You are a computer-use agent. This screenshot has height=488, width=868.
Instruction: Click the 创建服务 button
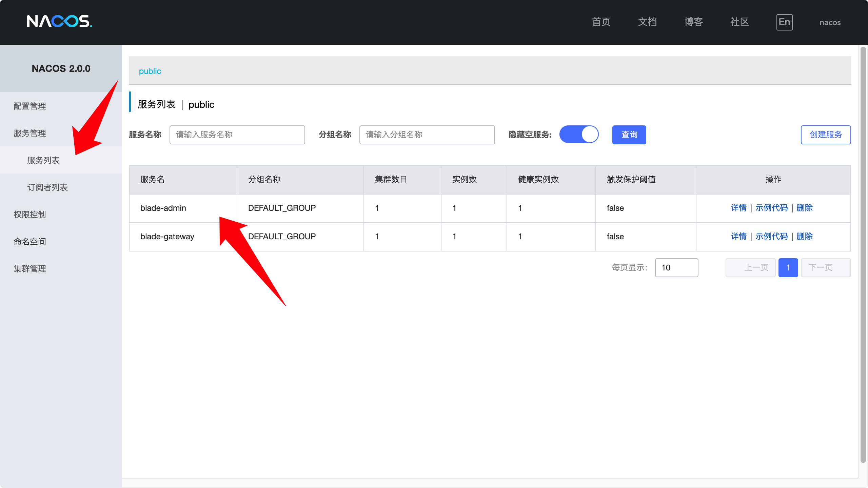click(826, 135)
